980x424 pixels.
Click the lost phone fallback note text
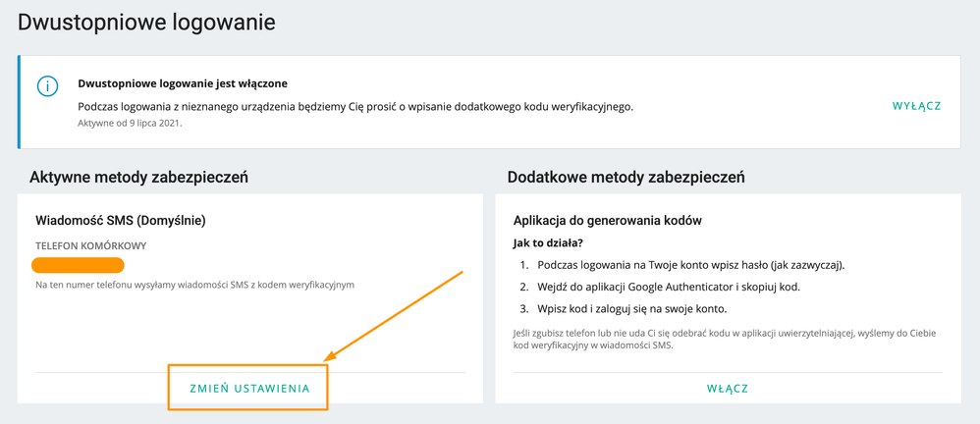click(725, 339)
